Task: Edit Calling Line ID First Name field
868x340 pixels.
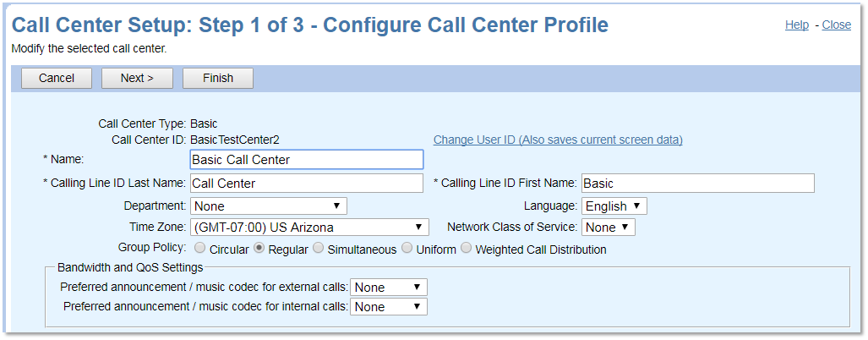Action: click(697, 183)
